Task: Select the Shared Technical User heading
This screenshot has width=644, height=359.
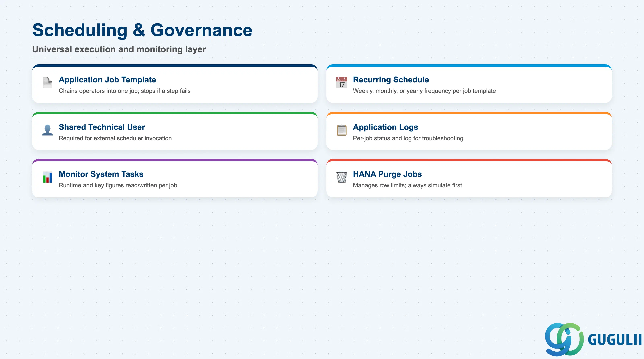Action: (102, 127)
